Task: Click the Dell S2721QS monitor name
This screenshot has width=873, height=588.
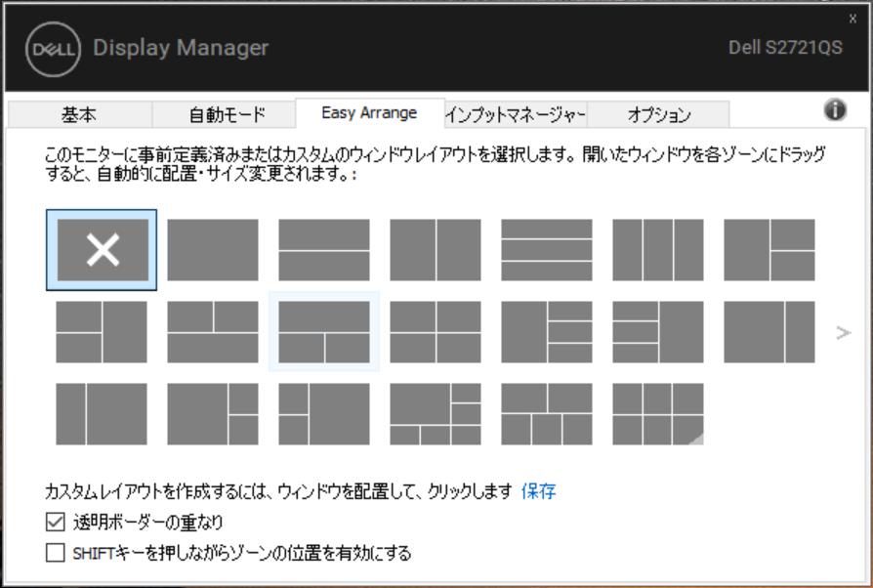Action: tap(785, 47)
